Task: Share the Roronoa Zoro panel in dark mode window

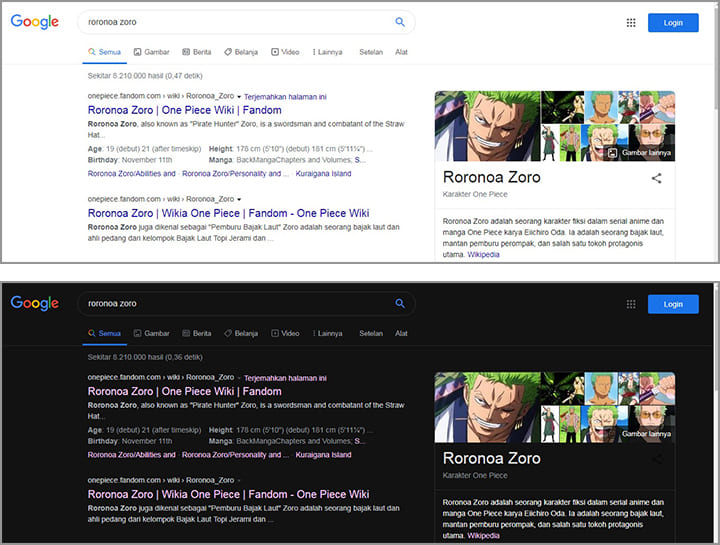Action: point(657,459)
